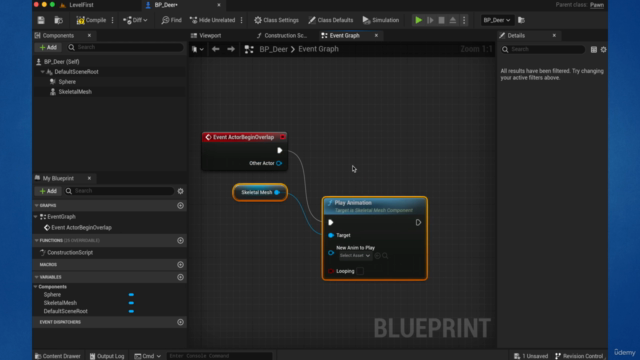Select the Skeletal Mesh getter node

tap(260, 192)
